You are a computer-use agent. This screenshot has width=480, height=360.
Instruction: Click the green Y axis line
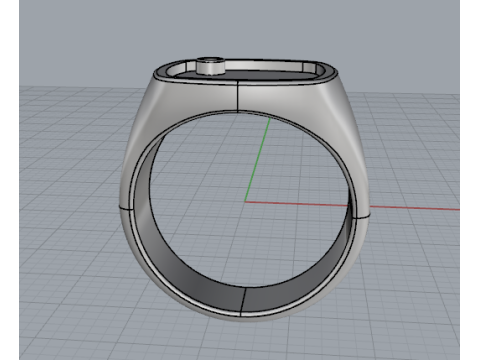(x=257, y=160)
